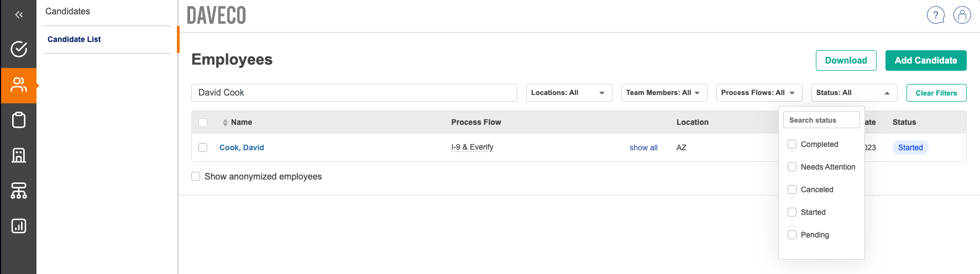The image size is (980, 274).
Task: Open the Cook, David employee link
Action: [242, 147]
